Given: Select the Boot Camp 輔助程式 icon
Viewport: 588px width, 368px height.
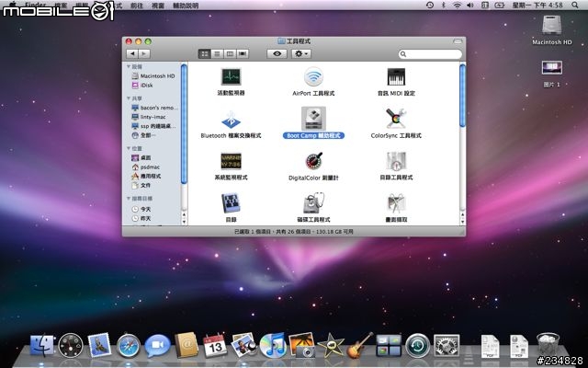Looking at the screenshot, I should (x=313, y=119).
